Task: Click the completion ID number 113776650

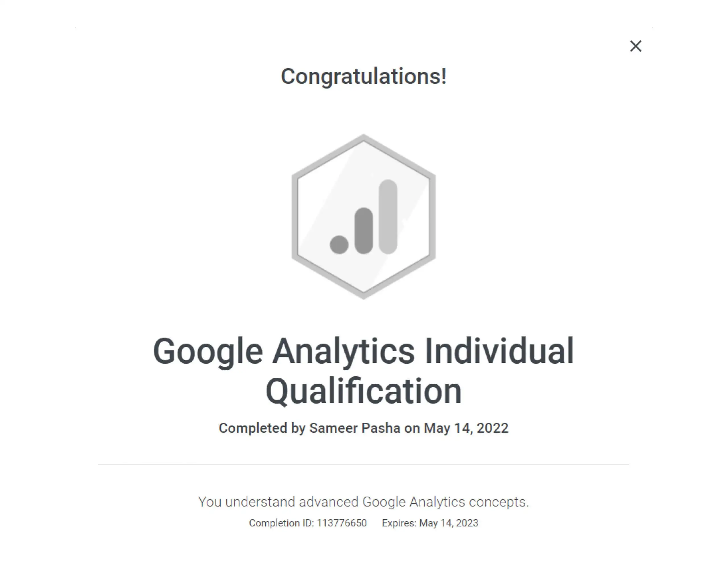Action: [x=342, y=523]
